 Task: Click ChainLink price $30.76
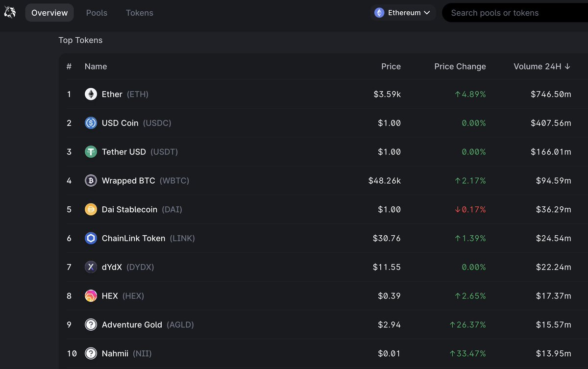(387, 239)
